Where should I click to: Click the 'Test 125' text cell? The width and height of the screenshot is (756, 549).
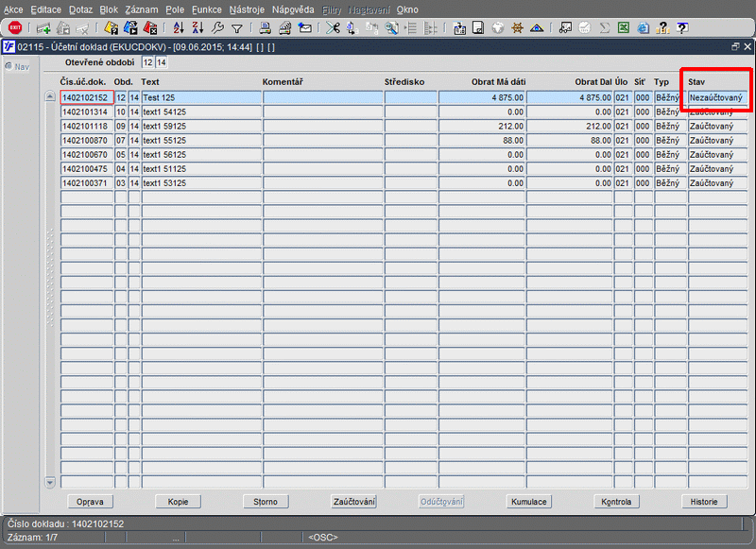[201, 97]
